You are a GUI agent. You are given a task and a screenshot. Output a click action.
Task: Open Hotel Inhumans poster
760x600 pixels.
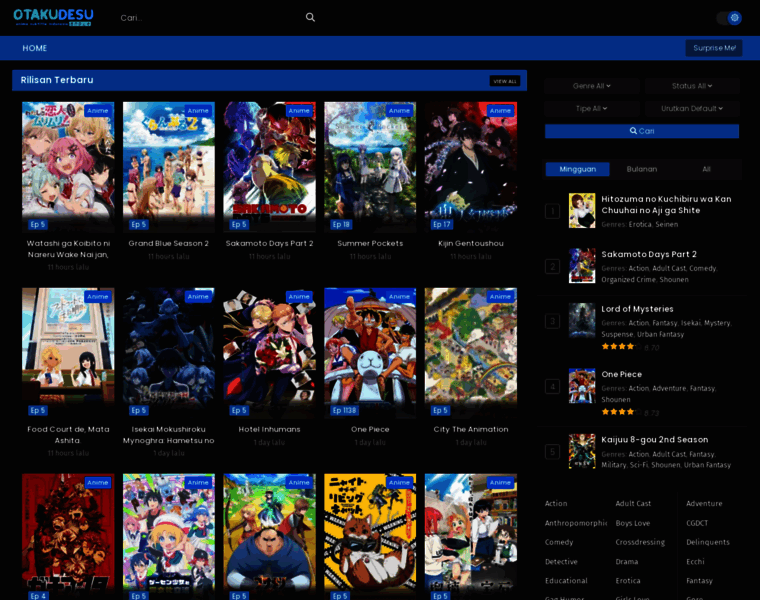[x=269, y=353]
